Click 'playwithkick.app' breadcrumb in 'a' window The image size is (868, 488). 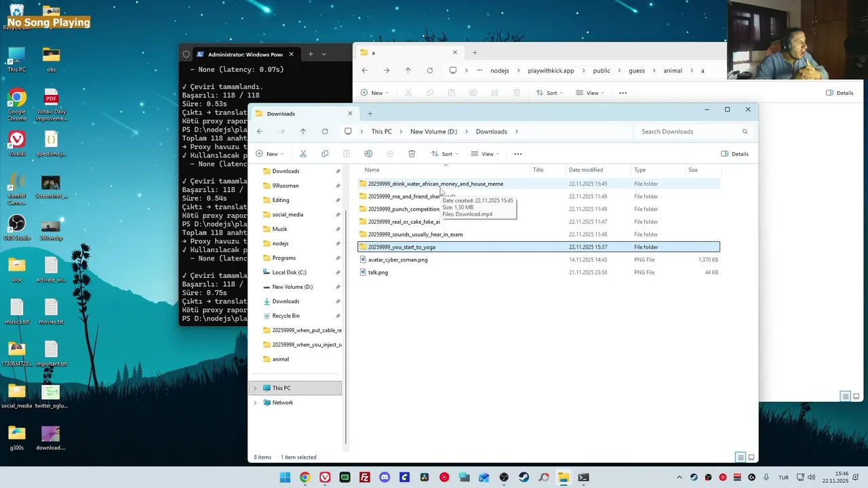coord(551,70)
